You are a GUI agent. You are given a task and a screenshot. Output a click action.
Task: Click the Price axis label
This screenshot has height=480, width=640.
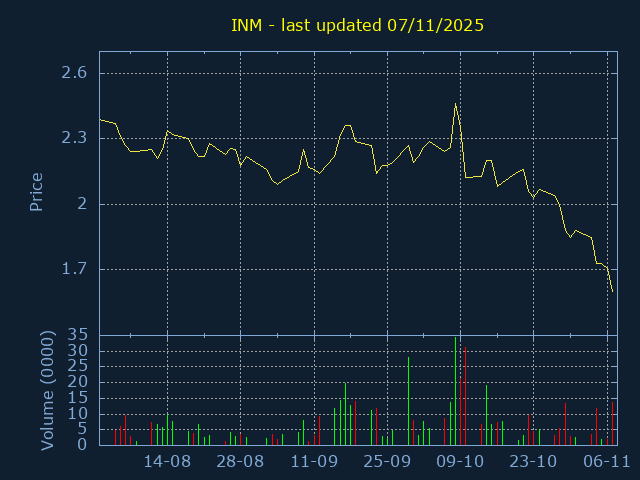(x=37, y=191)
